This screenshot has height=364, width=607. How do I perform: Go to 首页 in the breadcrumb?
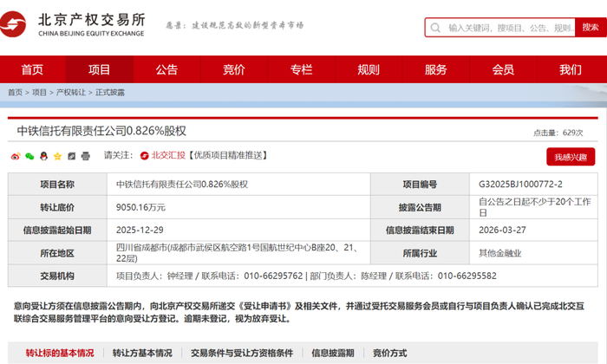pyautogui.click(x=15, y=93)
